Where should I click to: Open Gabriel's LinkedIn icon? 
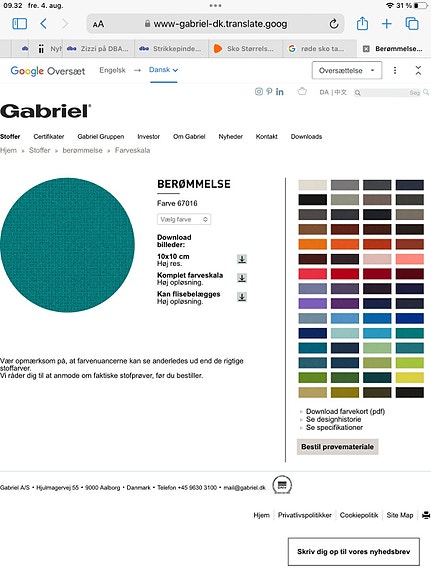pos(280,92)
